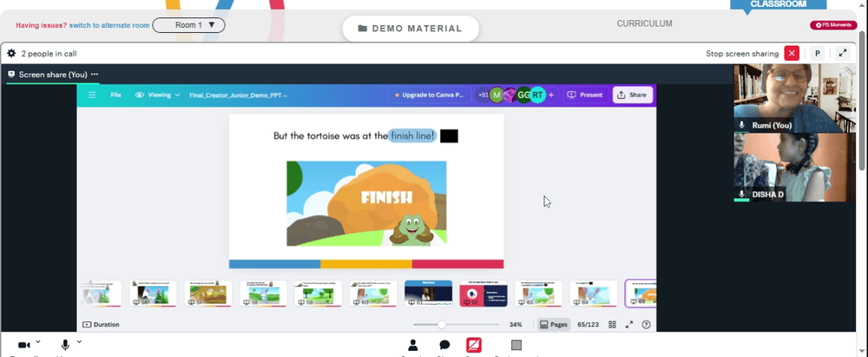Click the FINISH tortoise image on slide
Viewport: 868px width, 357px height.
(366, 203)
